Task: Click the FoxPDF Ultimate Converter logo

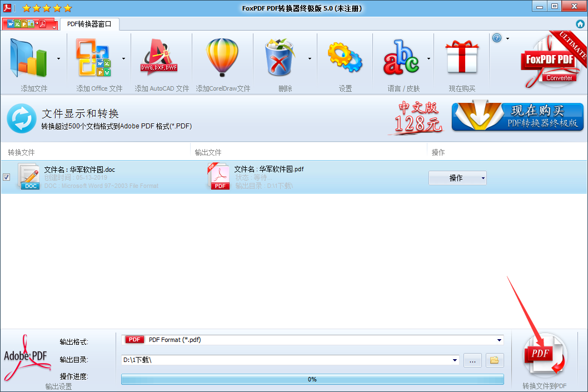Action: coord(553,60)
